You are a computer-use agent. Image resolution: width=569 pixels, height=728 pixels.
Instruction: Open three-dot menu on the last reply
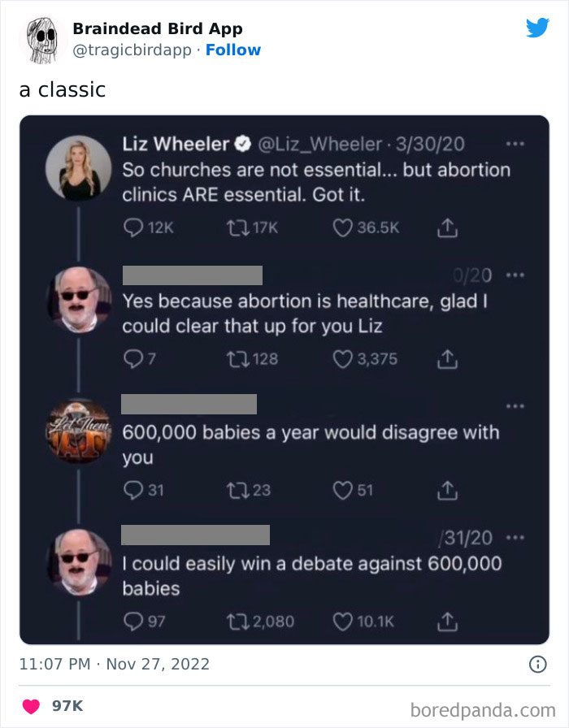513,538
